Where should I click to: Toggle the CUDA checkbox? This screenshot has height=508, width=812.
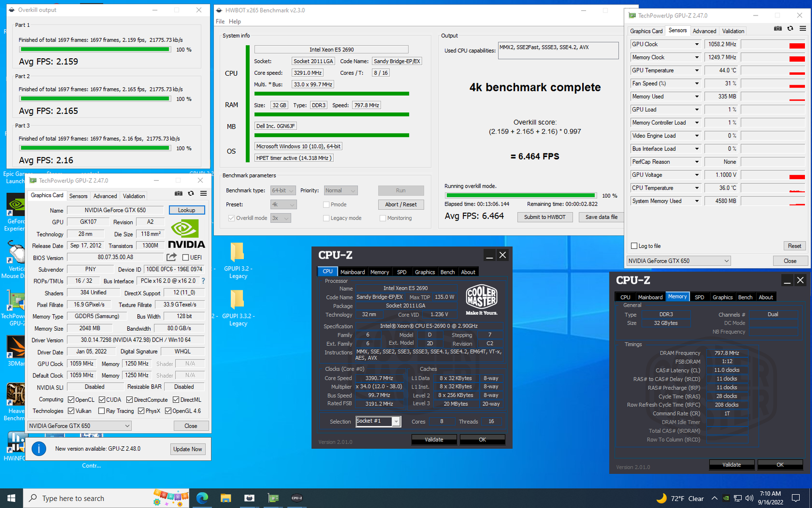101,400
